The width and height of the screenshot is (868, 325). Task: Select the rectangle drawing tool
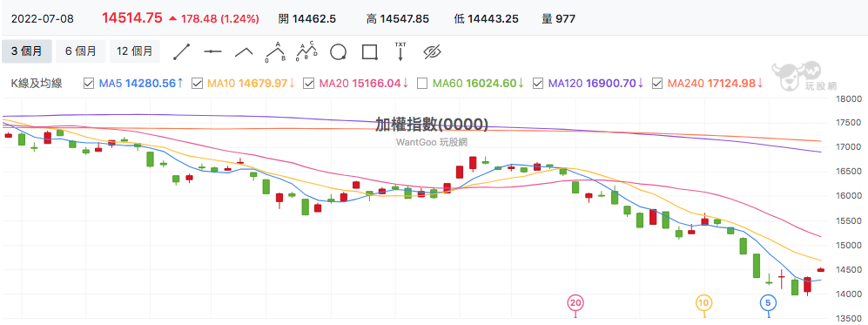click(370, 51)
